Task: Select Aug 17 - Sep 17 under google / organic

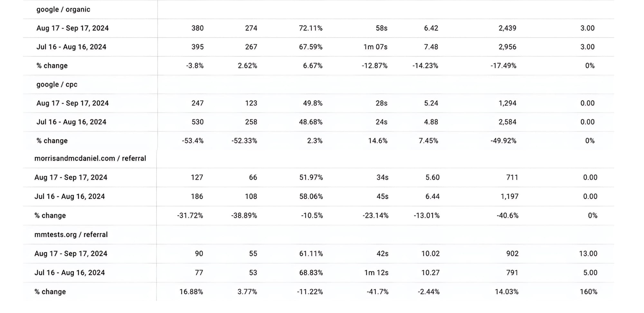Action: click(x=72, y=28)
